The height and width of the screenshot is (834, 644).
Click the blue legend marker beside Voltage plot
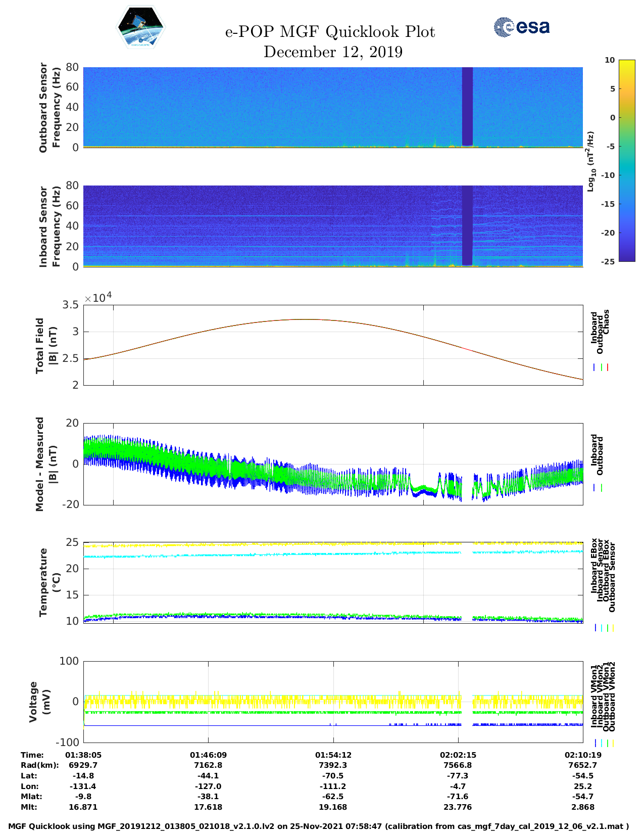tap(596, 743)
